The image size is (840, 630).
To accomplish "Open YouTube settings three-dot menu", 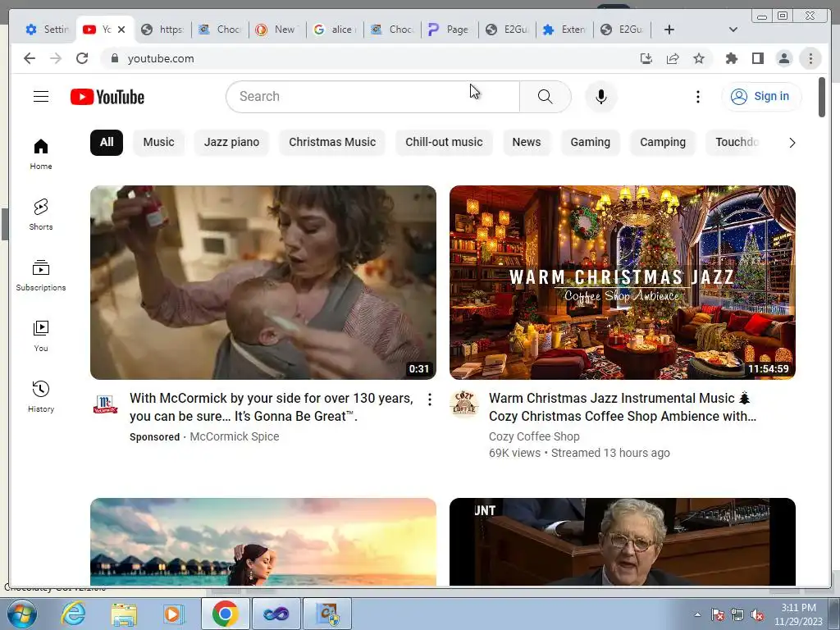I will coord(697,97).
